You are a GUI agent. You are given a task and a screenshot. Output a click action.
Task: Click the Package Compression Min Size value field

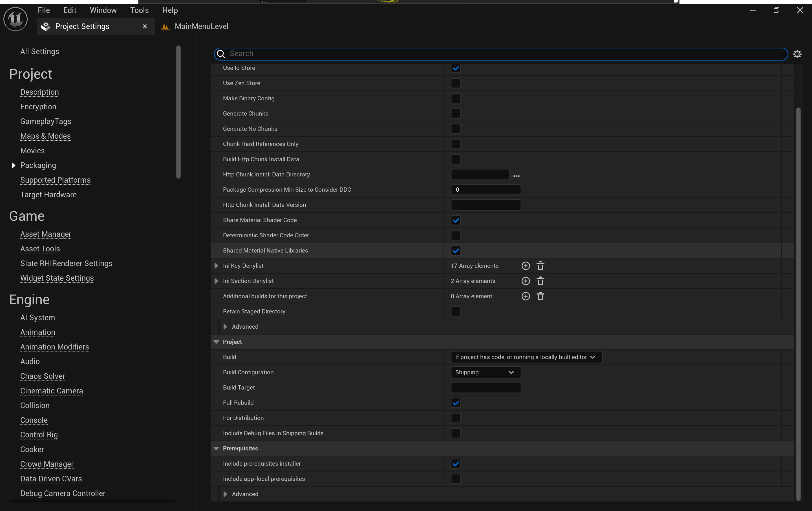click(x=486, y=190)
